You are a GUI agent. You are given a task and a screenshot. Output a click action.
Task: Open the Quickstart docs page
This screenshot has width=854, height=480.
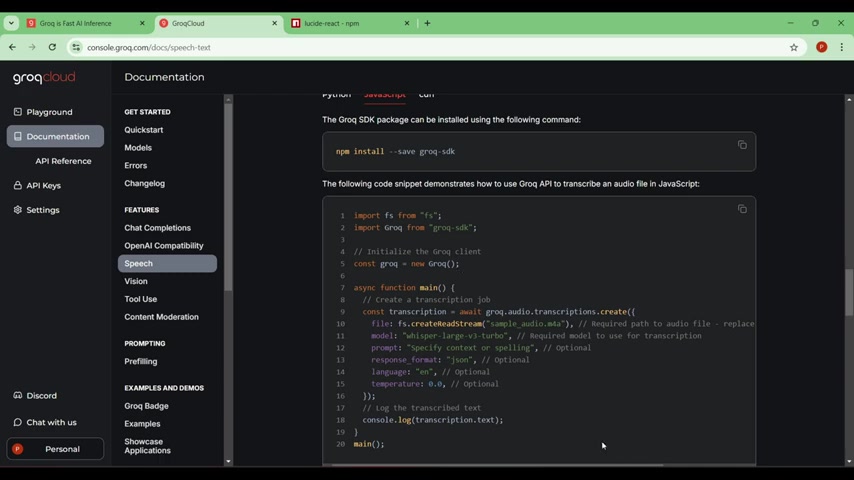coord(143,130)
